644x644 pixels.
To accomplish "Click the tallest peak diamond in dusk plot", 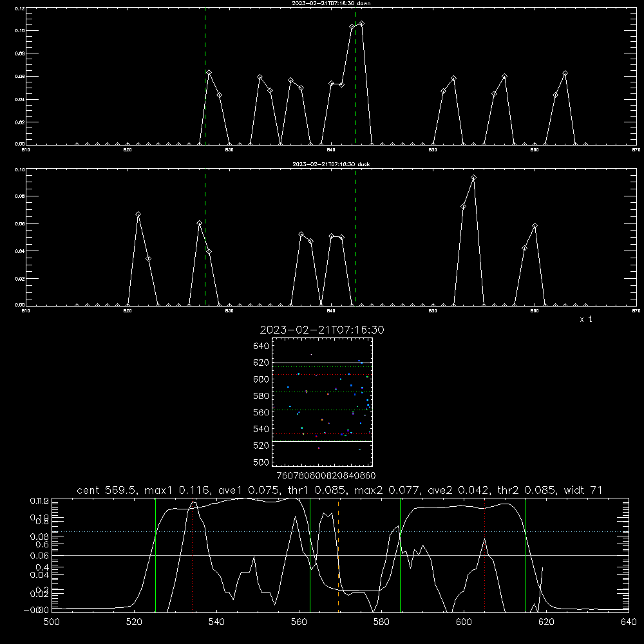I will click(x=473, y=178).
